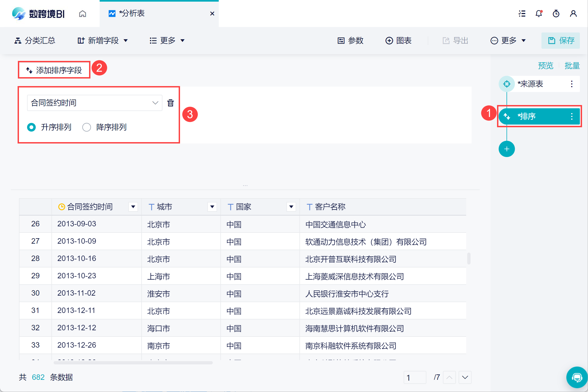
Task: Click the text type icon of 城市 column
Action: click(x=151, y=207)
